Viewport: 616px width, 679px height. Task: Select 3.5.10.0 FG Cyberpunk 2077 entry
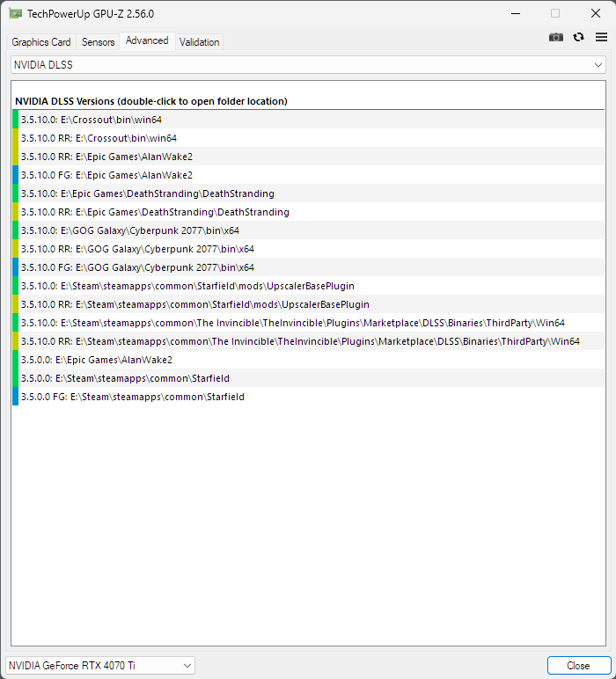click(x=308, y=267)
